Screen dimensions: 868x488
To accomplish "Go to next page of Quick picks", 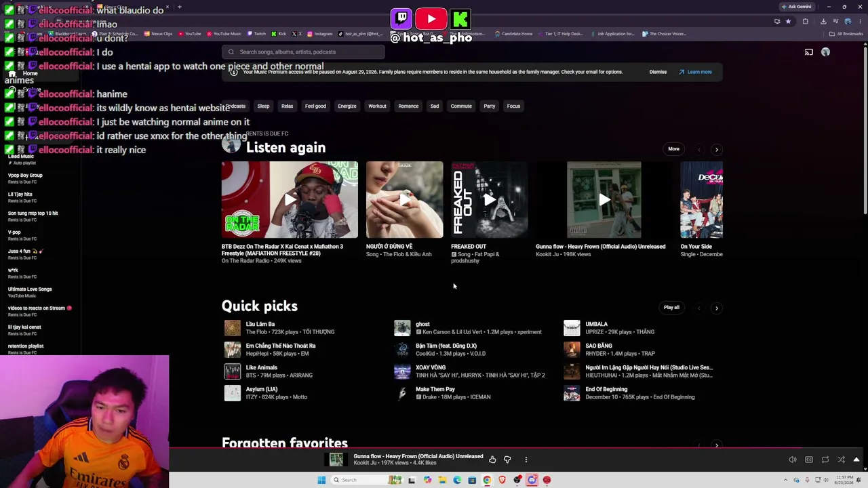I will [x=717, y=308].
